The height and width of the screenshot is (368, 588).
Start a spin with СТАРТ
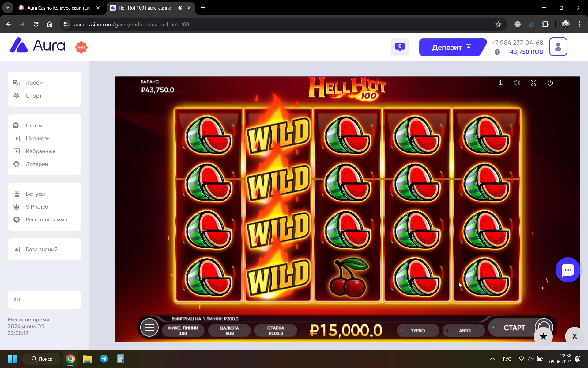click(x=514, y=328)
